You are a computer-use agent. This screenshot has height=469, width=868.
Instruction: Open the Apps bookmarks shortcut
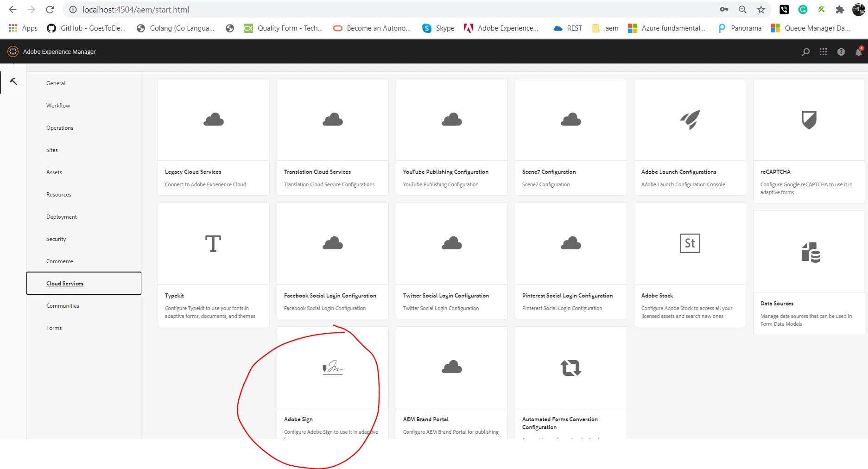pyautogui.click(x=23, y=28)
